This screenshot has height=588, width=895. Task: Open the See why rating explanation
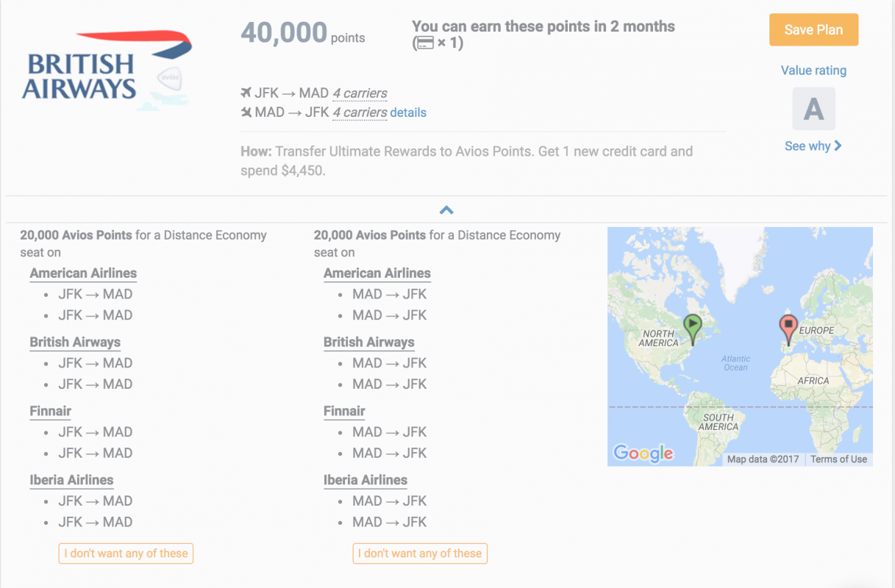(813, 146)
